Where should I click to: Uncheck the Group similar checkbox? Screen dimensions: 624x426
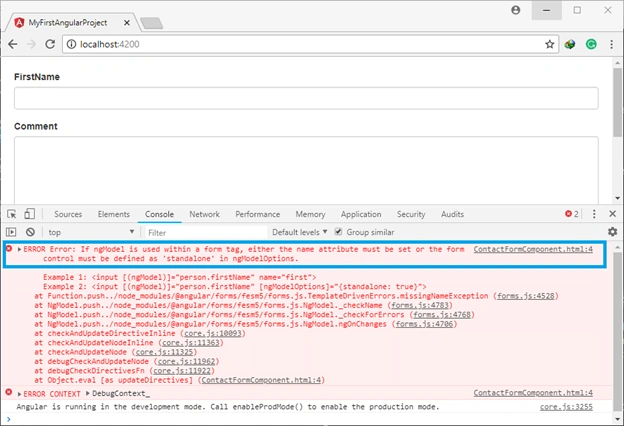pos(338,231)
